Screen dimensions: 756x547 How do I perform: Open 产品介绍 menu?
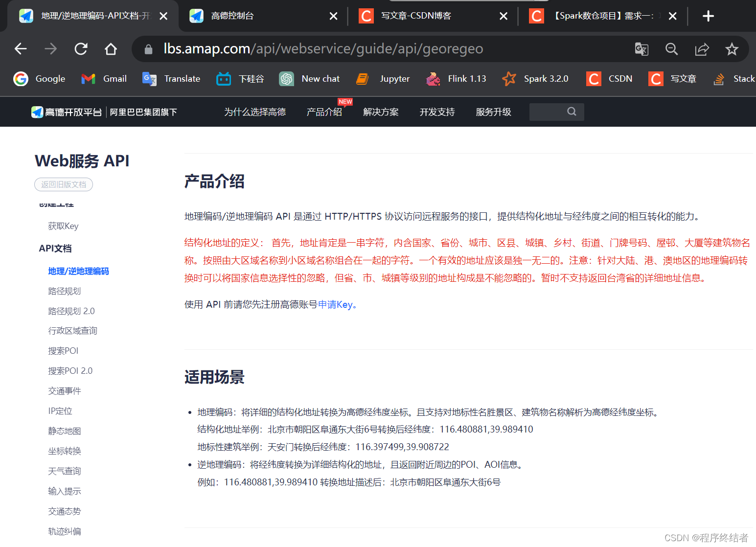324,112
